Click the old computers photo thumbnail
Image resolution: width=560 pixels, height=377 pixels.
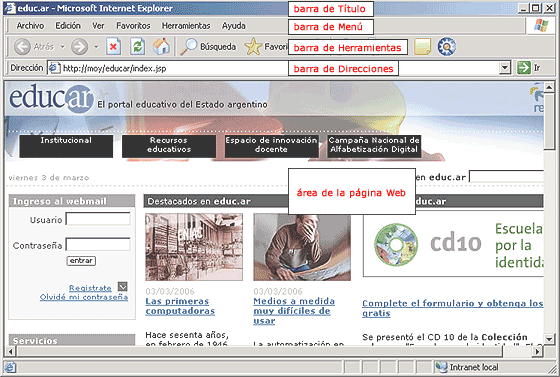point(194,247)
